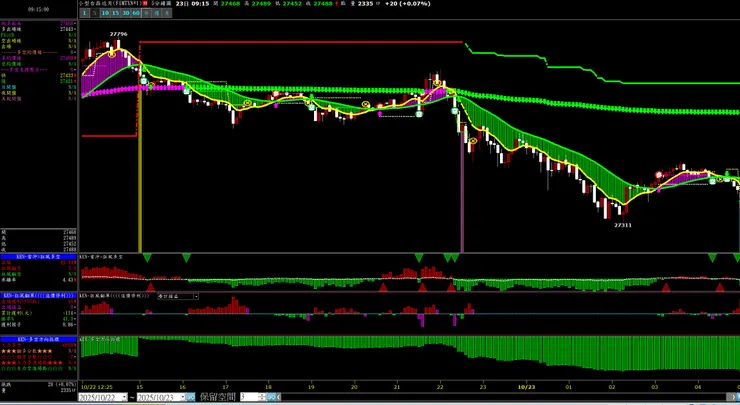Screen dimensions: 740x405
Task: Click the tall yellow vertical marker line
Action: 140,170
